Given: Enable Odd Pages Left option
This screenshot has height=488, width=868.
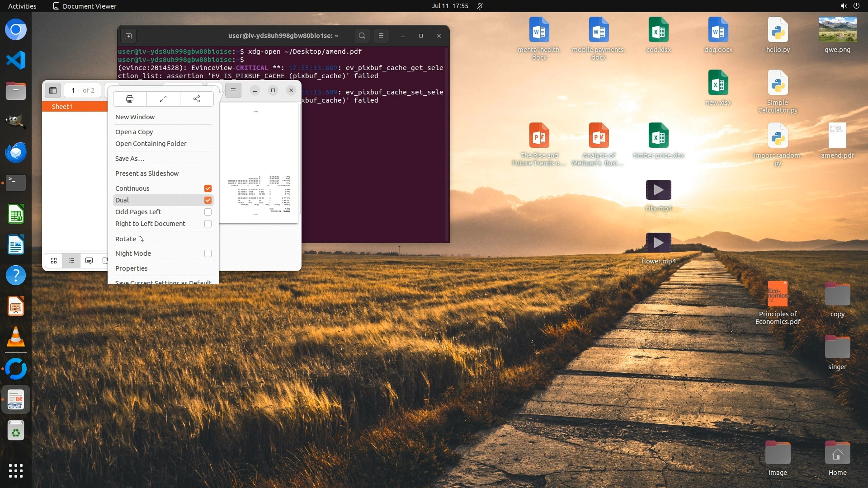Looking at the screenshot, I should coord(208,212).
